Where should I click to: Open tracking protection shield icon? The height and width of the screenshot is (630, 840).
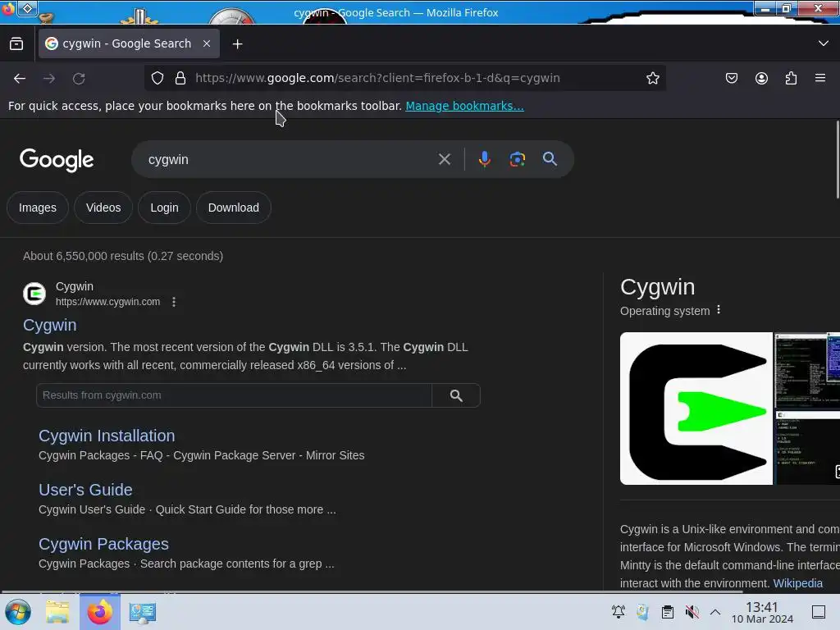tap(157, 78)
